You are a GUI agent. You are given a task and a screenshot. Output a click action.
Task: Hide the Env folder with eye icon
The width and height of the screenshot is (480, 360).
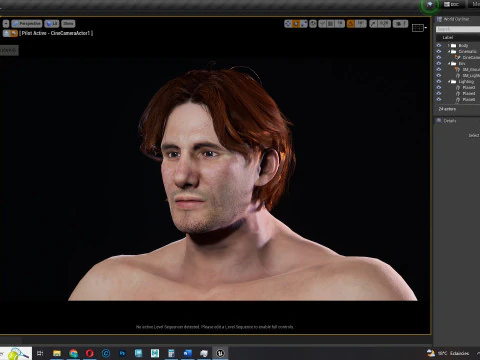(439, 63)
